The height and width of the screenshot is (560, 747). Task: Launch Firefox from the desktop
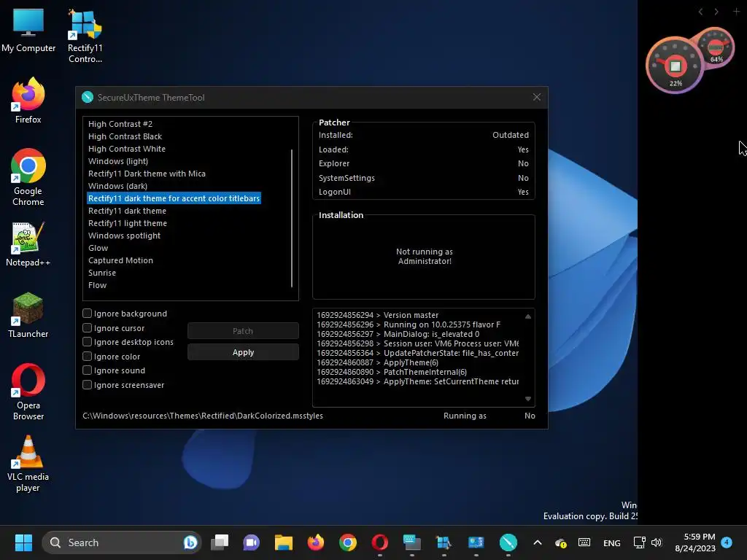(x=28, y=101)
